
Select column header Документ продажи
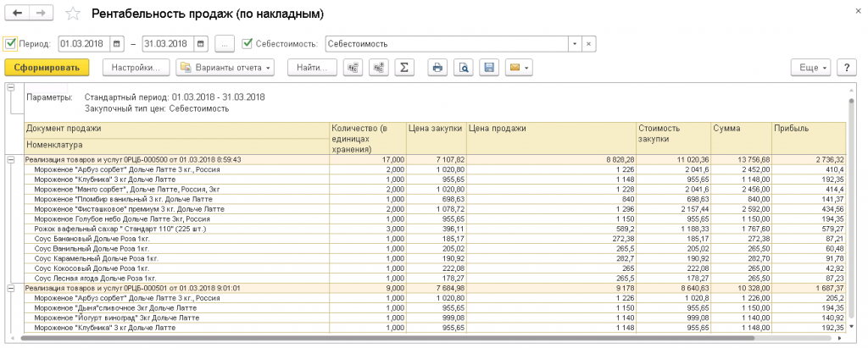[177, 129]
